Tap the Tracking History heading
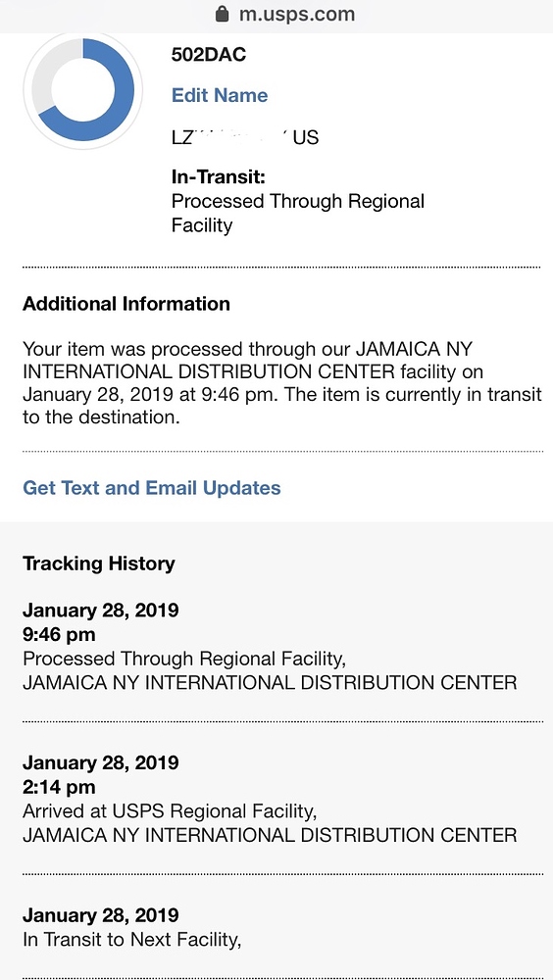The image size is (553, 980). pyautogui.click(x=99, y=563)
